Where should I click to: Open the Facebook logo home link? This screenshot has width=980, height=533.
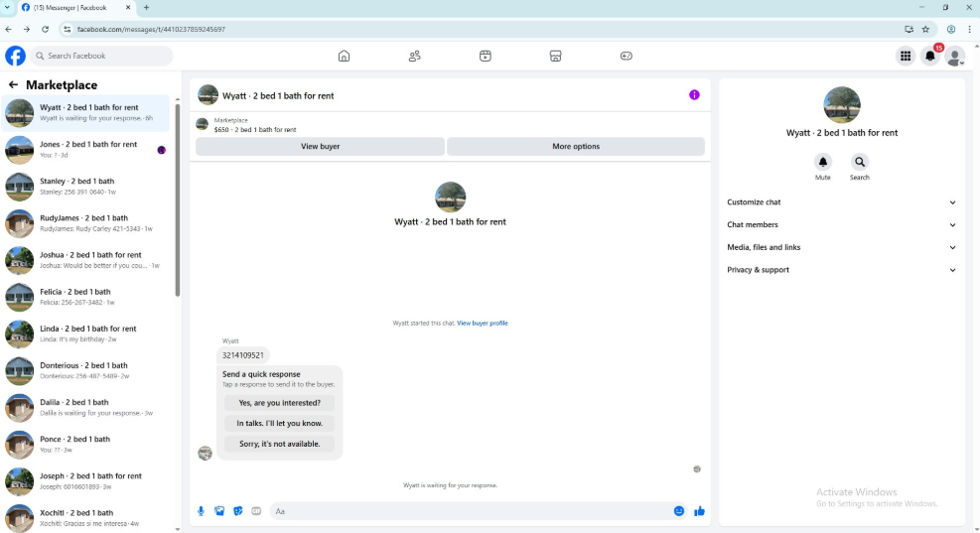click(x=15, y=56)
